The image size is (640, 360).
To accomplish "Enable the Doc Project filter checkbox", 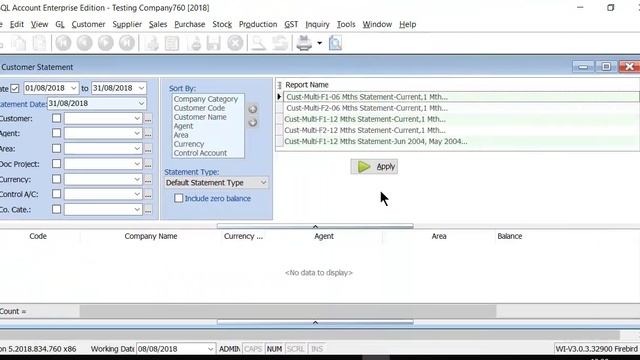I will (56, 164).
